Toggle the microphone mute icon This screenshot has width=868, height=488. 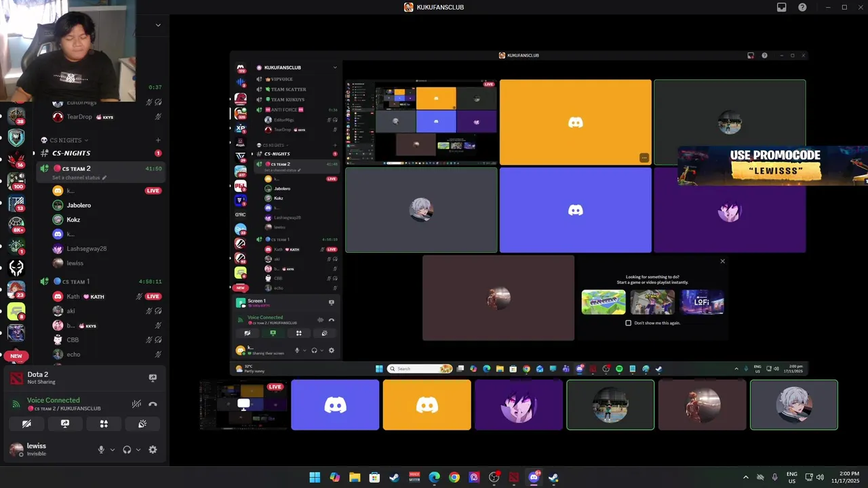tap(101, 449)
